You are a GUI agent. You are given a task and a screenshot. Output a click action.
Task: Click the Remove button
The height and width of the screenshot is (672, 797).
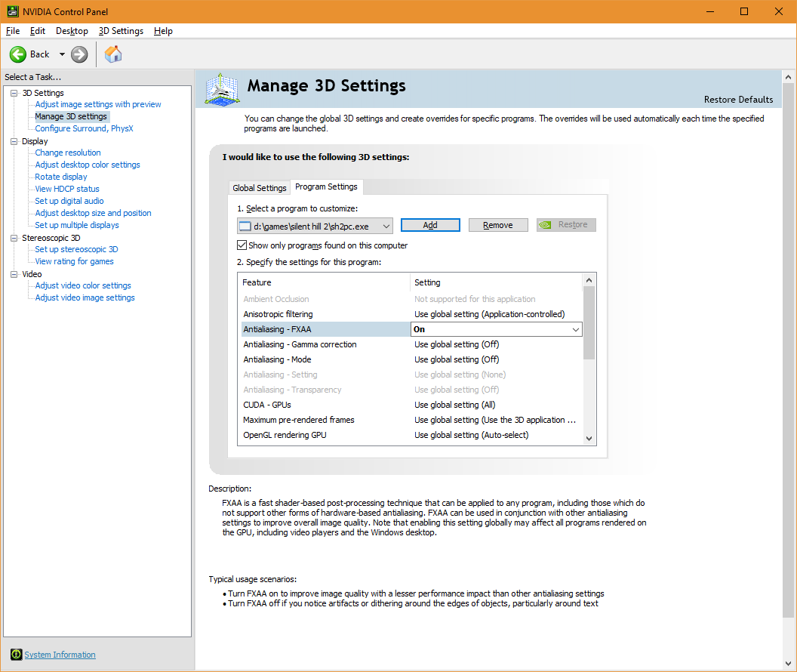[x=498, y=225]
